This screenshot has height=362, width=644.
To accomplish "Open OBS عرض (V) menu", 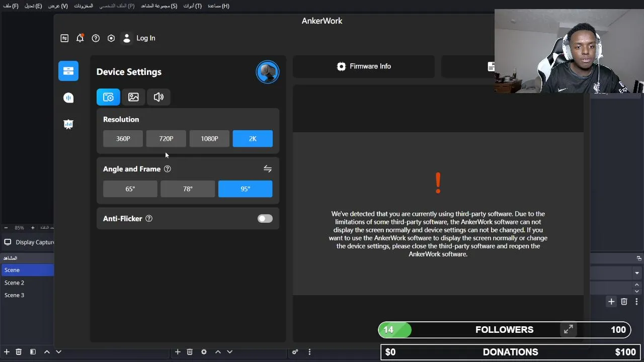I will tap(58, 6).
